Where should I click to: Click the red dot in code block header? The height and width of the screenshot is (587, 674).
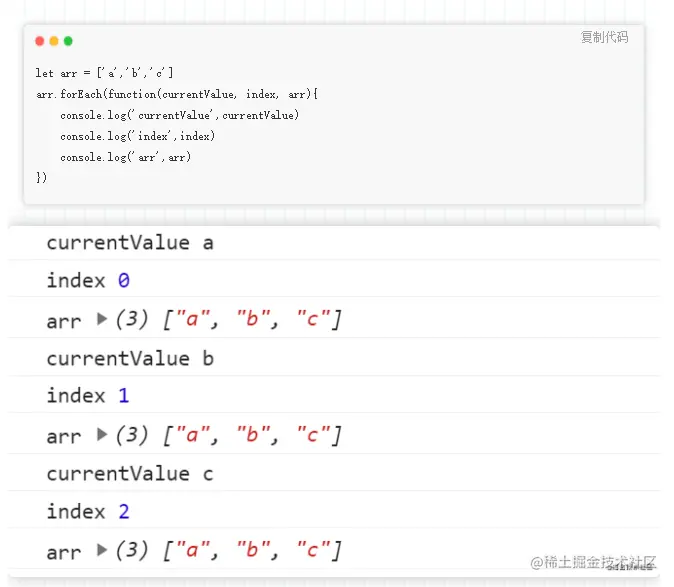(x=40, y=41)
